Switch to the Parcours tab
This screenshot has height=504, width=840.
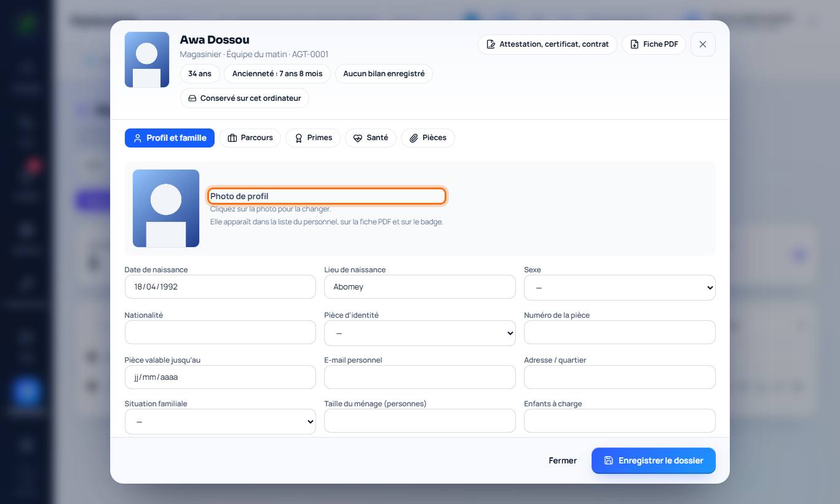tap(250, 138)
